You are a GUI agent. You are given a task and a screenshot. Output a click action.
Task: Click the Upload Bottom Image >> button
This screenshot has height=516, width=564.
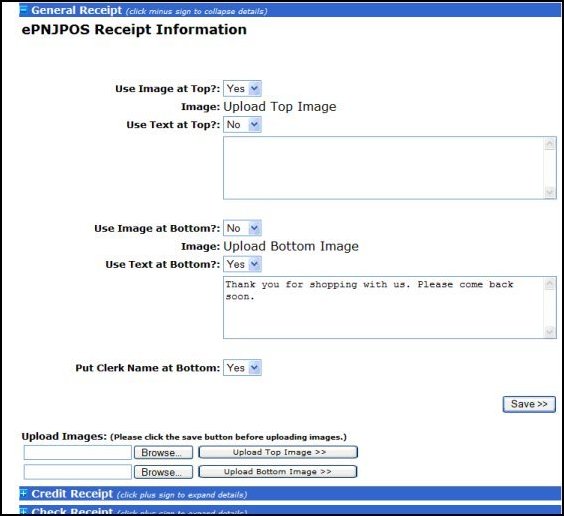(278, 471)
